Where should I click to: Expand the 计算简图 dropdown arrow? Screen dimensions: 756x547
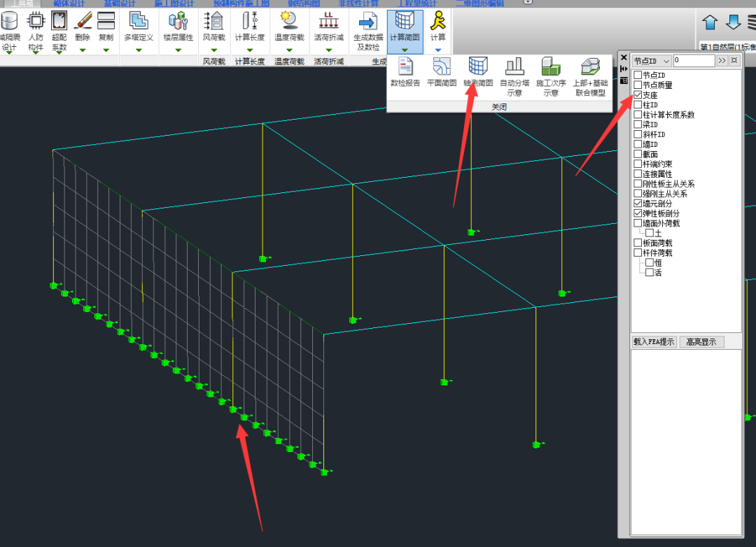[x=405, y=50]
